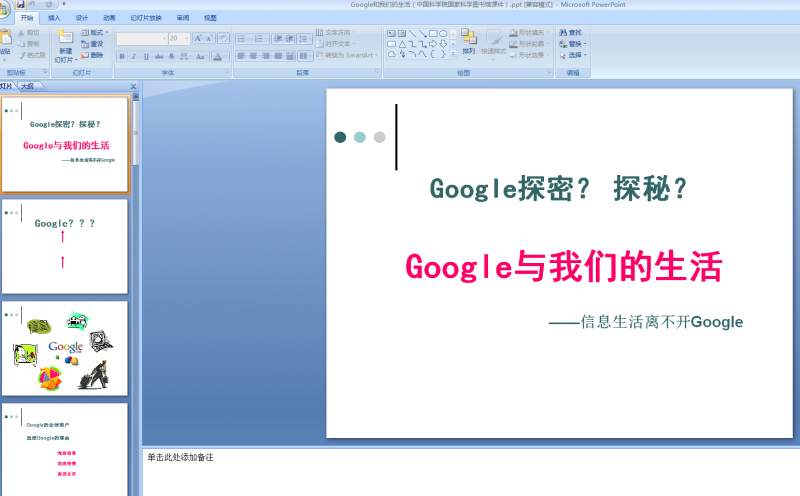Toggle justify text alignment
The width and height of the screenshot is (800, 496).
coord(278,56)
